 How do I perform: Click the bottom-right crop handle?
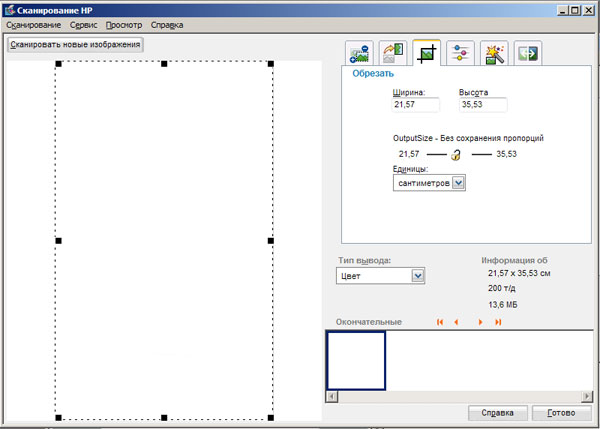pyautogui.click(x=271, y=418)
